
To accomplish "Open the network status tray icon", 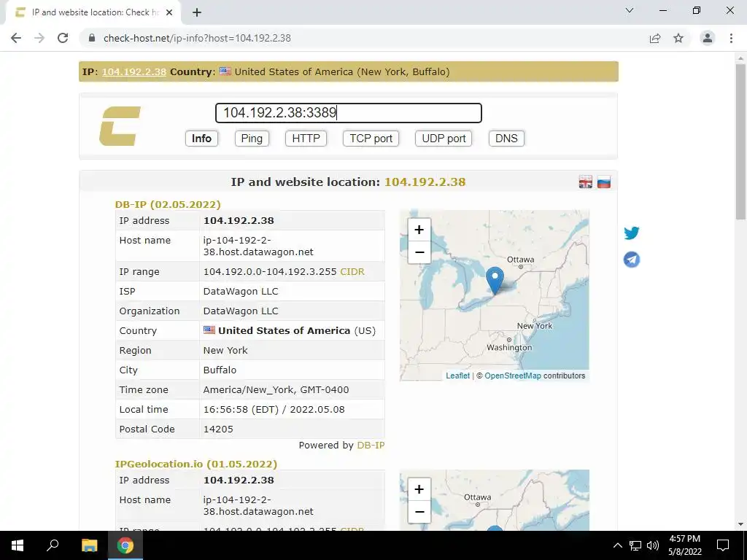I will [x=635, y=545].
